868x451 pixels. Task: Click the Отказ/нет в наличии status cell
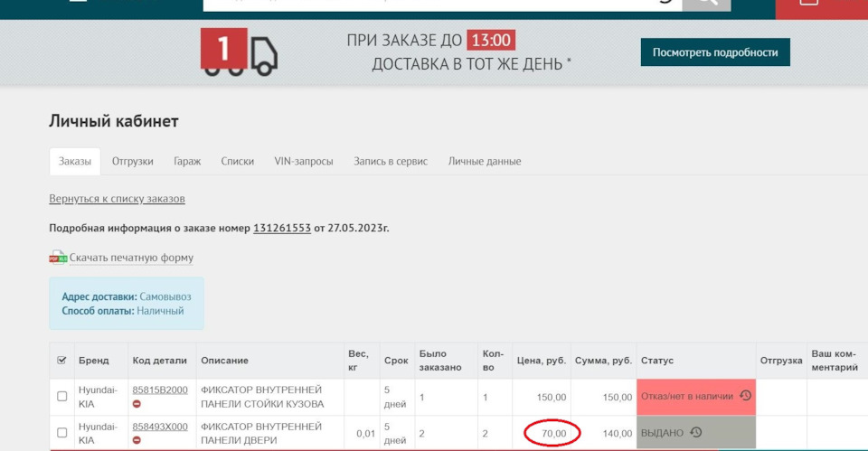[696, 397]
